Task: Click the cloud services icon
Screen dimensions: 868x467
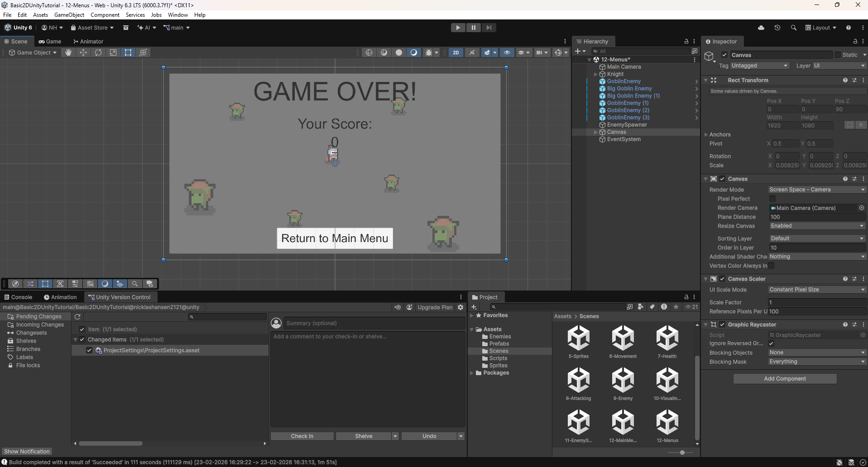Action: coord(761,28)
